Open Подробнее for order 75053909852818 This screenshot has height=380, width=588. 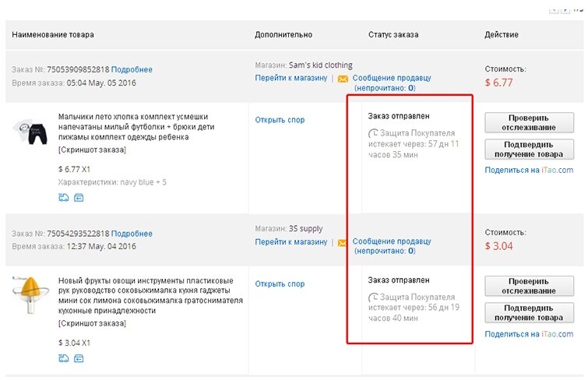coord(132,70)
